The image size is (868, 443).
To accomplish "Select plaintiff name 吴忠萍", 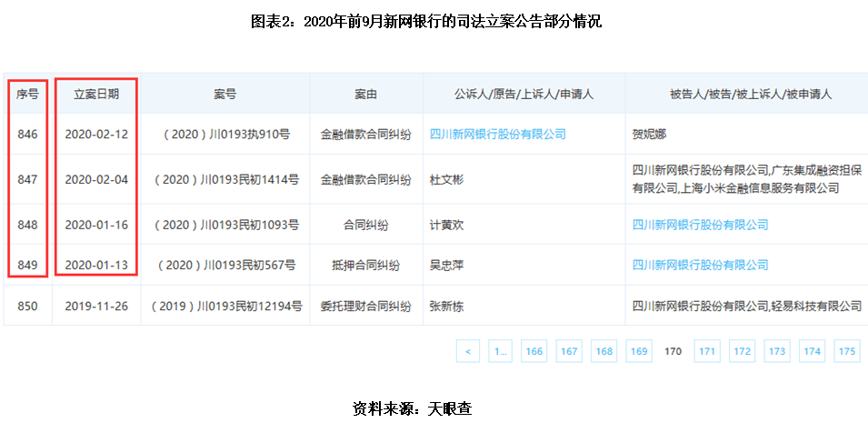I will coord(447,265).
